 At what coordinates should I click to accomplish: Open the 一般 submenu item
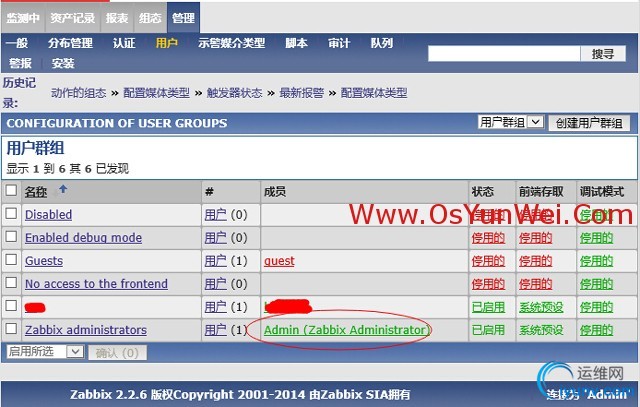[17, 43]
